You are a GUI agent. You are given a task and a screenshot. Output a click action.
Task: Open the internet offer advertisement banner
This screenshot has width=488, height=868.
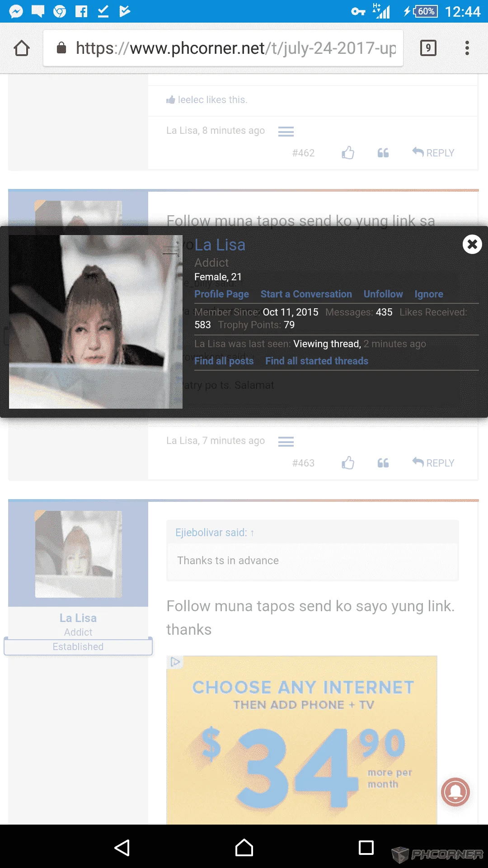pos(302,740)
